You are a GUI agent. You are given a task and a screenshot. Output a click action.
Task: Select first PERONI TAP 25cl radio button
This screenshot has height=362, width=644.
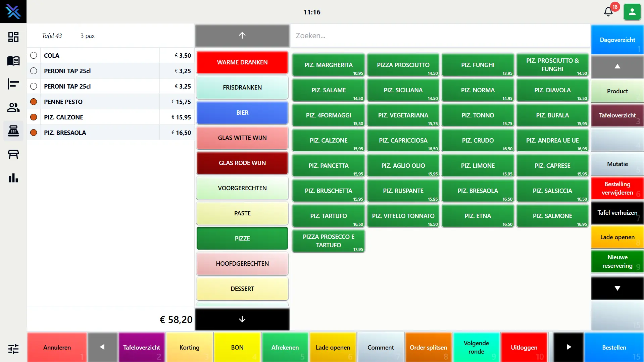[x=34, y=71]
